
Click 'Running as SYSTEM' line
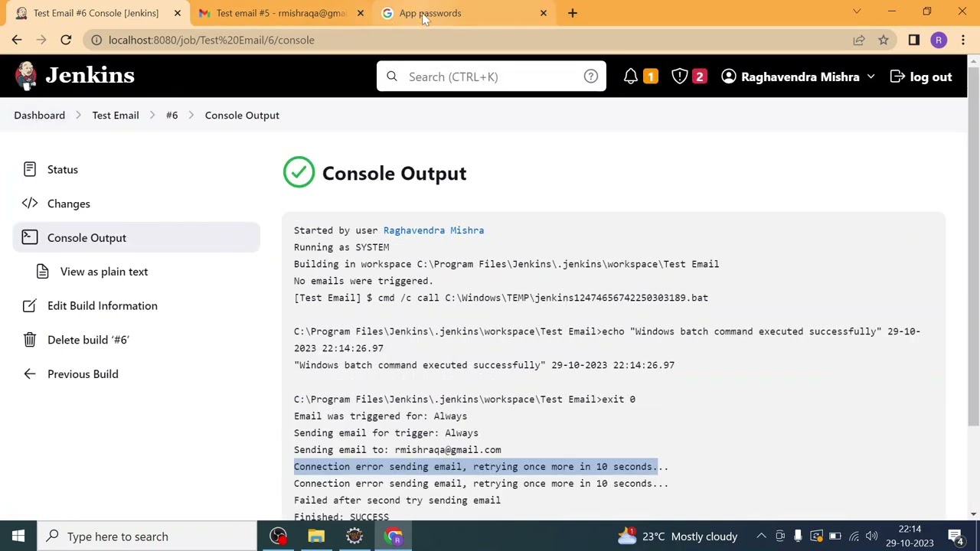[x=341, y=247]
